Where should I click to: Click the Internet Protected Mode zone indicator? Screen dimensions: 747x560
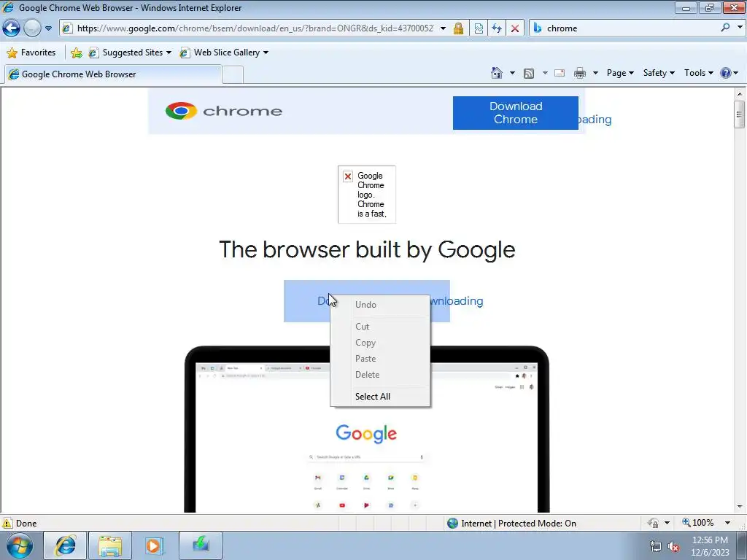512,524
